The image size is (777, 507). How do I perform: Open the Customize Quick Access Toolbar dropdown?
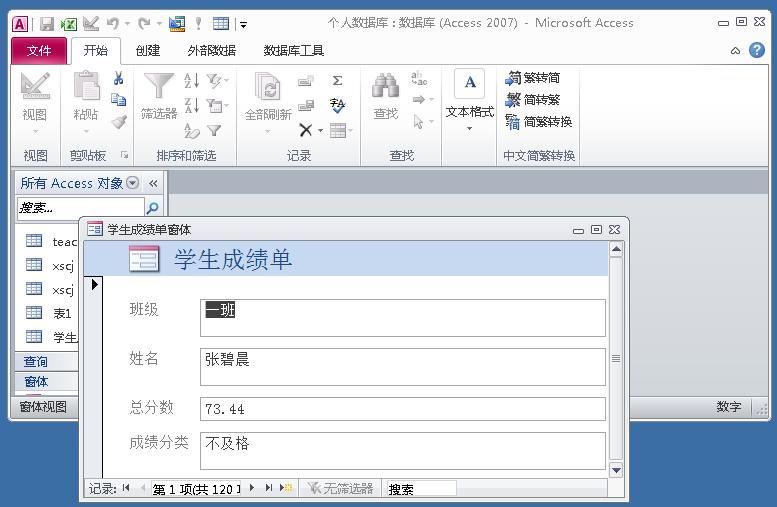pos(243,24)
